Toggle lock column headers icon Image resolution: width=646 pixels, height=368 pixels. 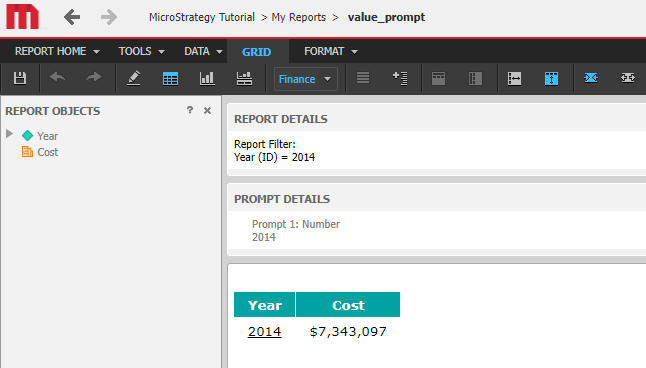pos(551,78)
